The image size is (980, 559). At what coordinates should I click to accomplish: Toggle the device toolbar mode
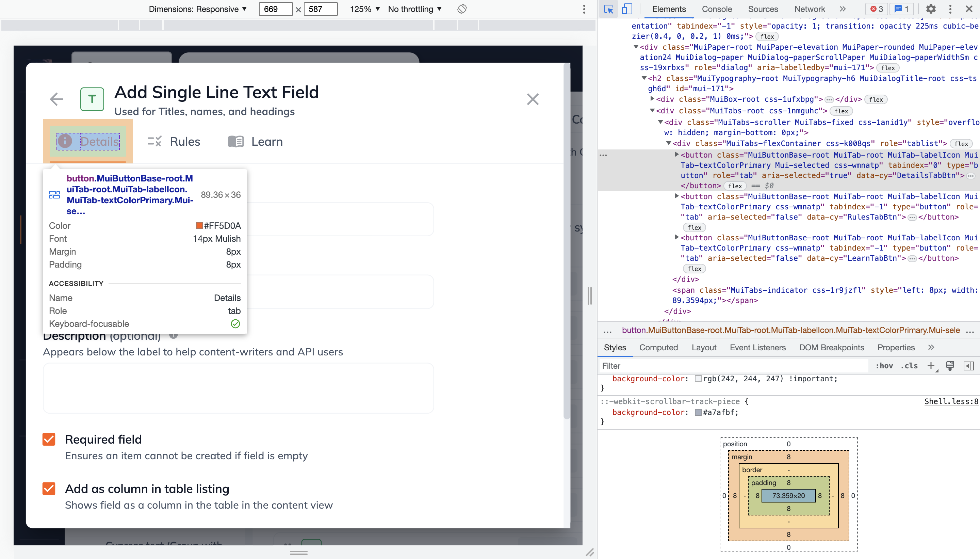click(627, 9)
